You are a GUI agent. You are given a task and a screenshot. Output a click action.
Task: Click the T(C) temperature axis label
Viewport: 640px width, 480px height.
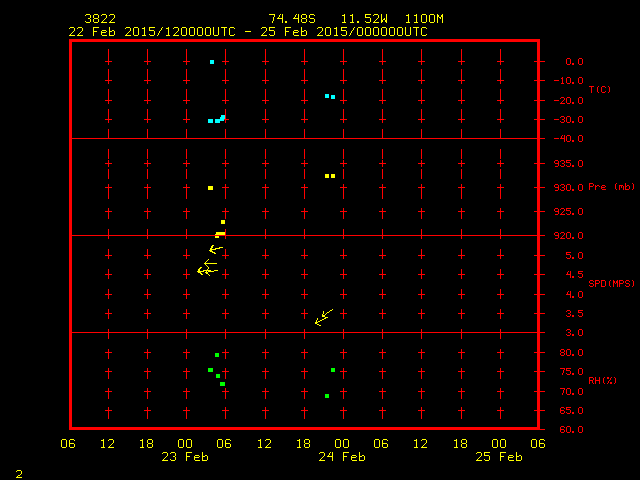tap(599, 90)
